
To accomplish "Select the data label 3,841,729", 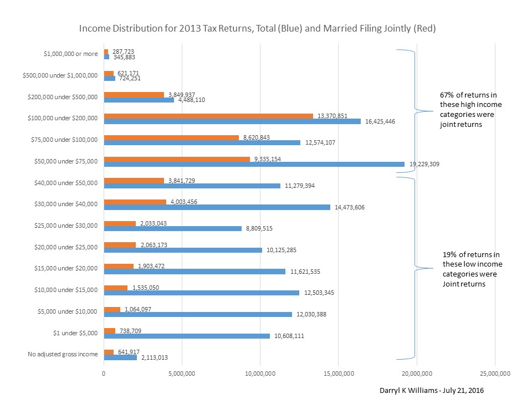I will coord(182,181).
